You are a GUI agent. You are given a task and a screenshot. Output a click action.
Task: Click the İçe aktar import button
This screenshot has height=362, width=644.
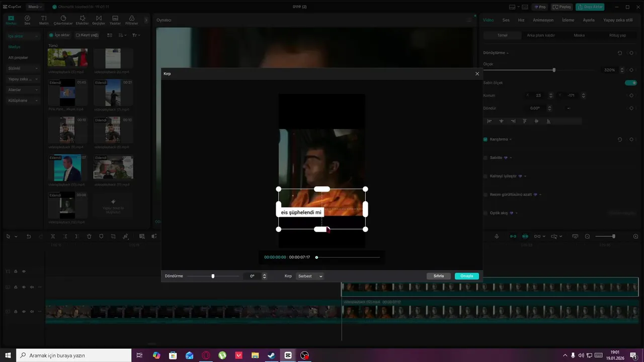click(x=59, y=35)
